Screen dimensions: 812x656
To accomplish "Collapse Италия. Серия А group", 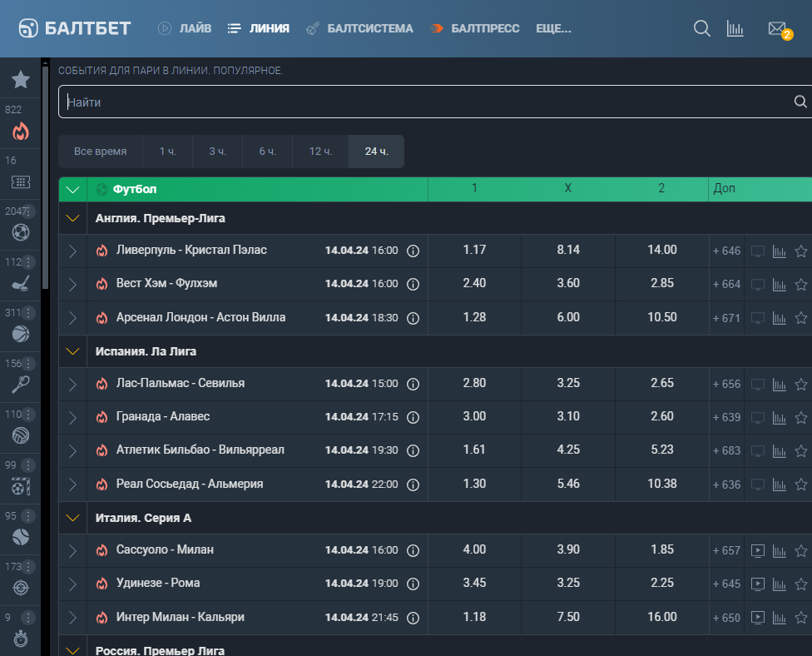I will pos(73,518).
